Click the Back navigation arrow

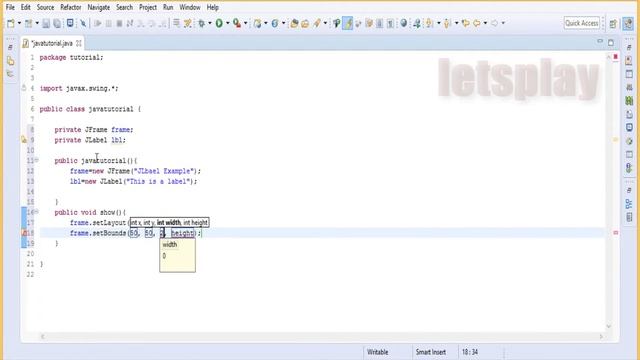(x=477, y=23)
